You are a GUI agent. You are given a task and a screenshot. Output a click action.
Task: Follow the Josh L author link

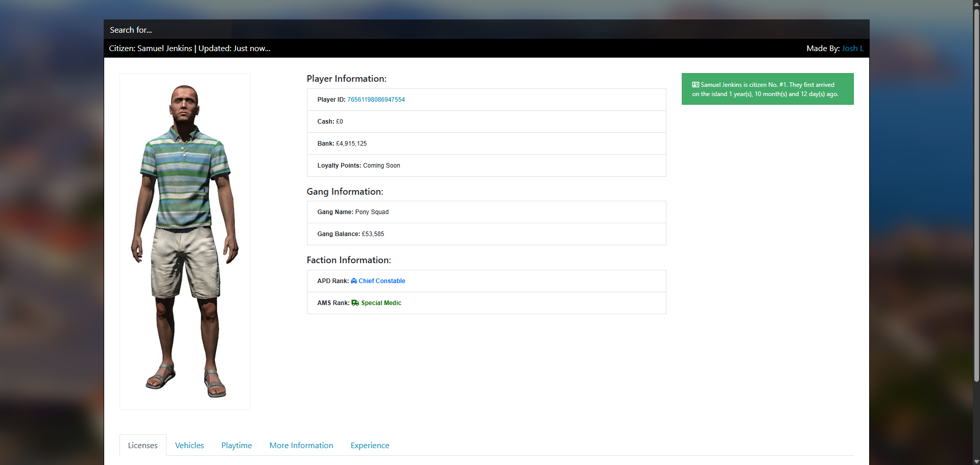[x=853, y=49]
